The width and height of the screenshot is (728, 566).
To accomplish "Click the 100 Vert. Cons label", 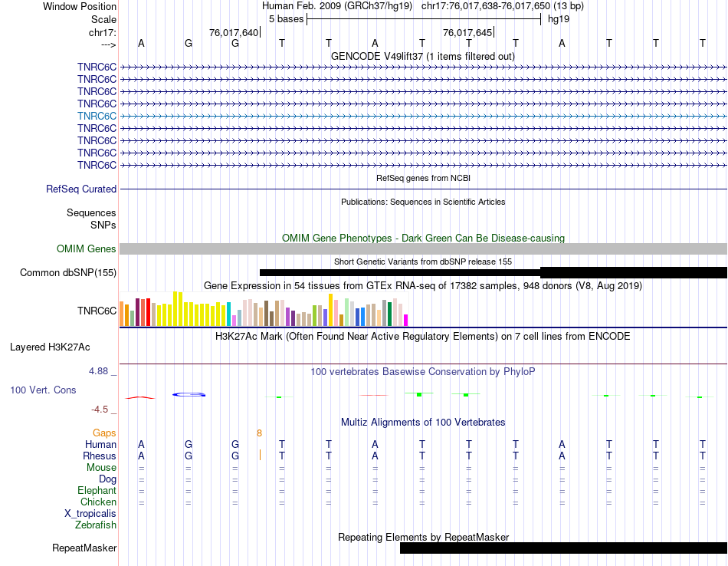I will (x=43, y=390).
